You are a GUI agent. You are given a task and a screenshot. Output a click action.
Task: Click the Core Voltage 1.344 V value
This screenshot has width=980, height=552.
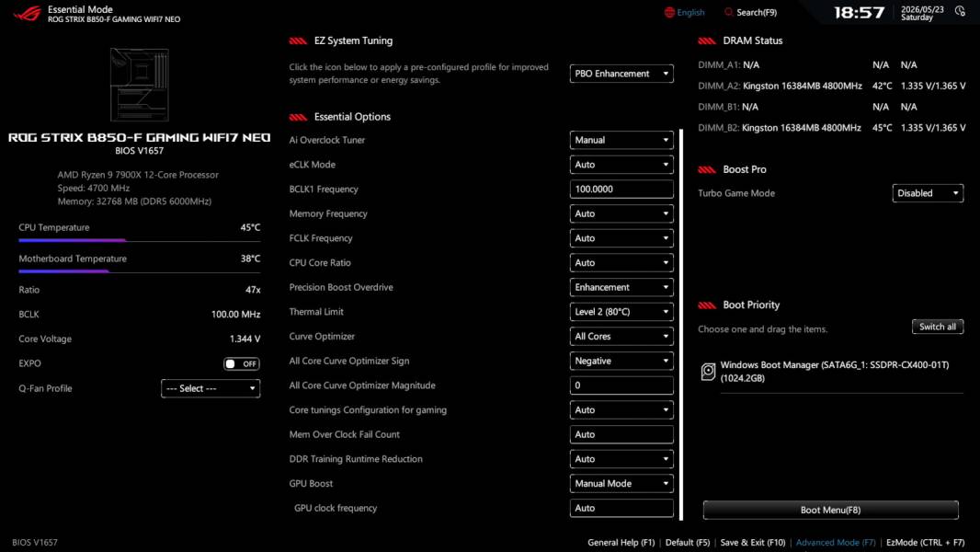coord(245,339)
